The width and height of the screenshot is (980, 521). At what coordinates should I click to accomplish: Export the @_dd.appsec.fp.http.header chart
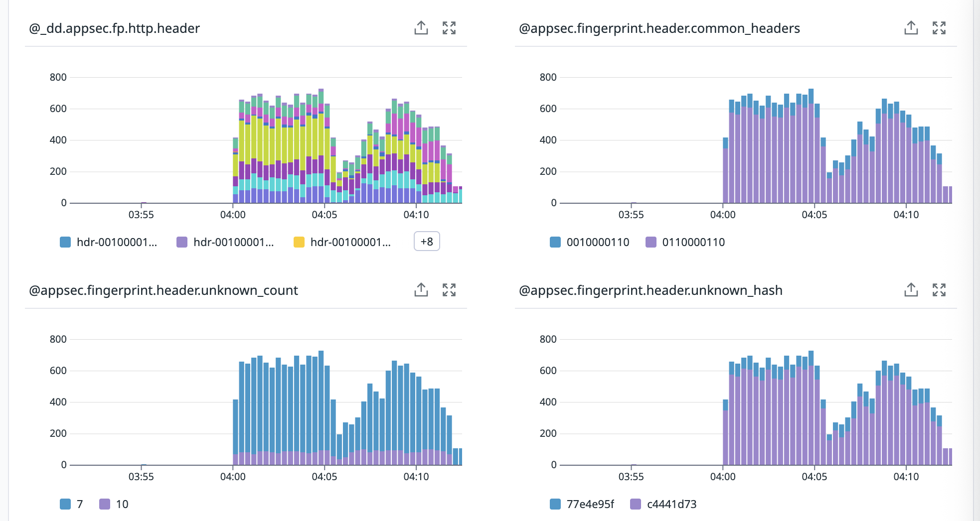(x=421, y=28)
